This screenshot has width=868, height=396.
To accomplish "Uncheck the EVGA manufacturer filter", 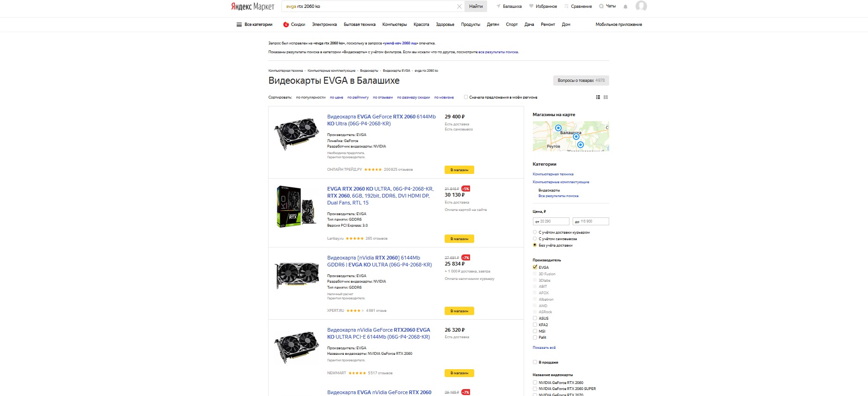I will click(x=535, y=267).
